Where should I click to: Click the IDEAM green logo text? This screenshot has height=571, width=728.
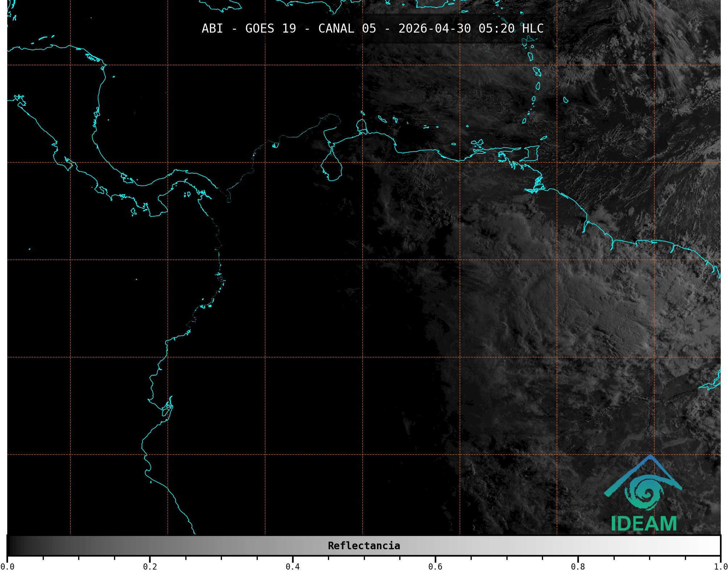point(644,524)
